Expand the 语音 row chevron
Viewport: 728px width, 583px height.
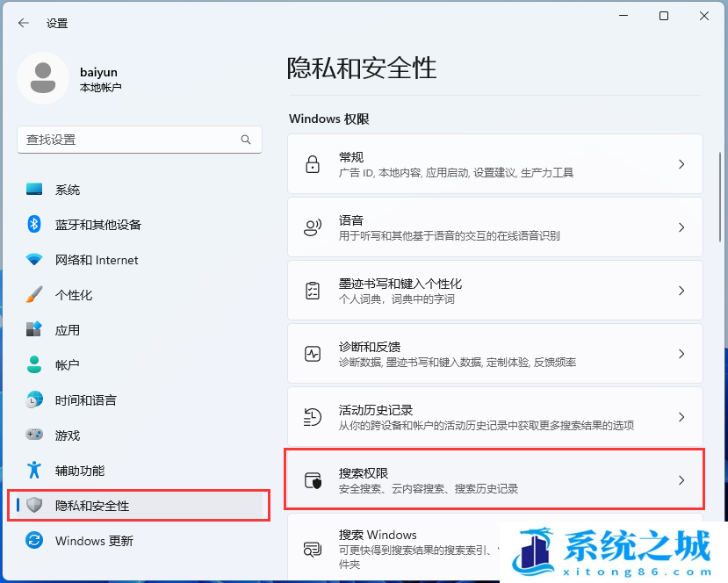(x=681, y=227)
